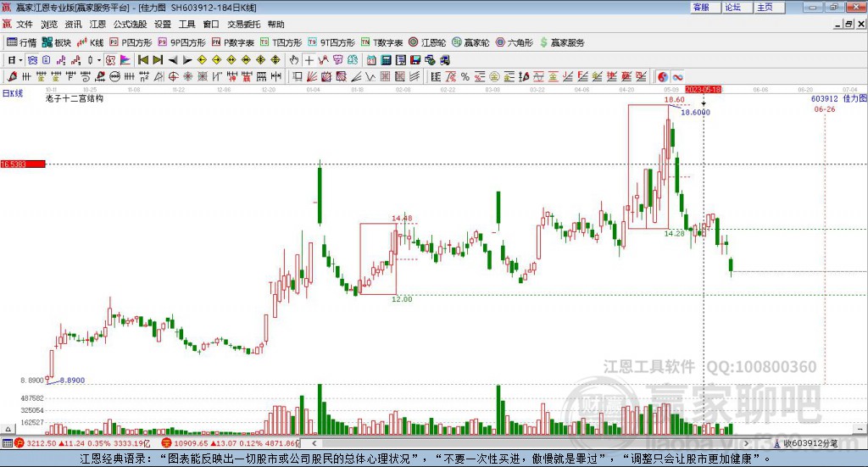Open the 设置 menu

(163, 25)
